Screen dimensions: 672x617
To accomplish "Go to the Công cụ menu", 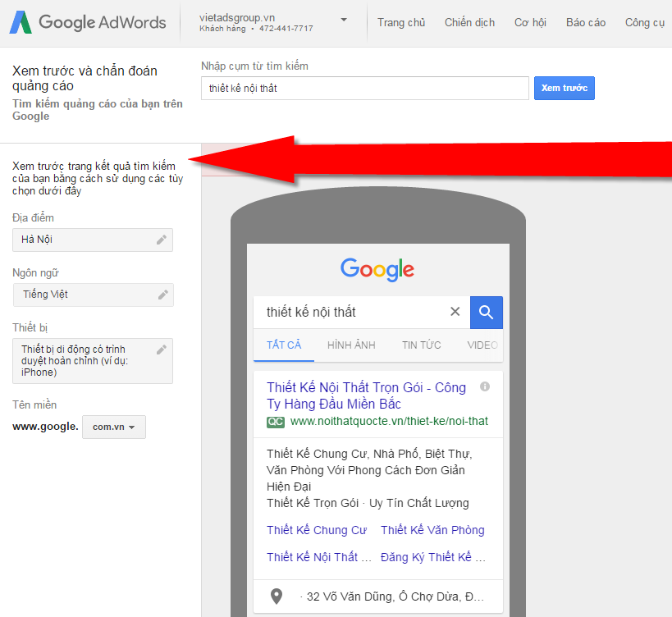I will (x=644, y=22).
